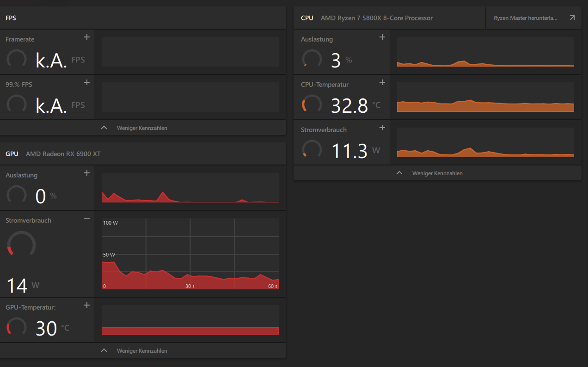
Task: Collapse FPS metrics via Weniger Kennzahlen chevron
Action: click(x=104, y=128)
